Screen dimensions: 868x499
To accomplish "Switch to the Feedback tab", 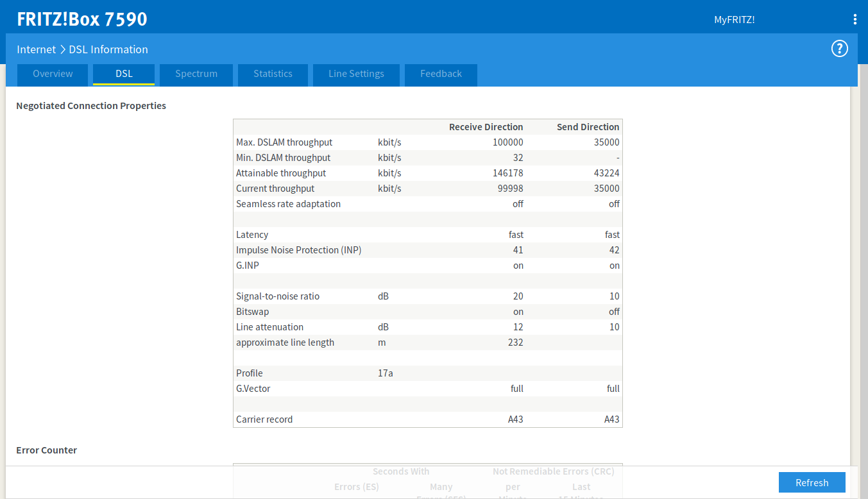I will (441, 74).
